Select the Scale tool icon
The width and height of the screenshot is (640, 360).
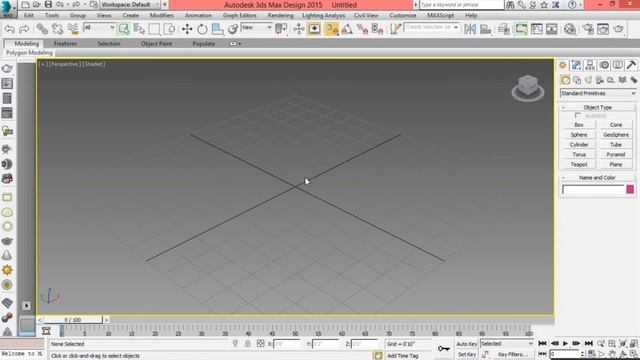coord(218,29)
